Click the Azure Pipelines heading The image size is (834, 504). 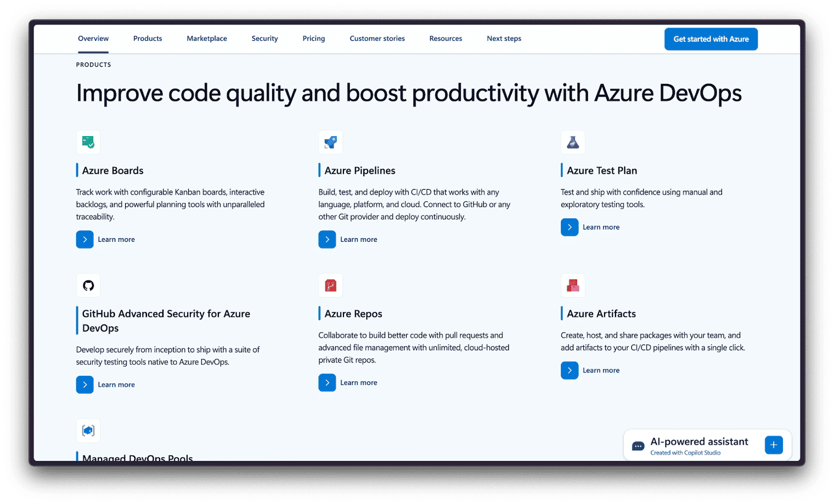click(360, 171)
